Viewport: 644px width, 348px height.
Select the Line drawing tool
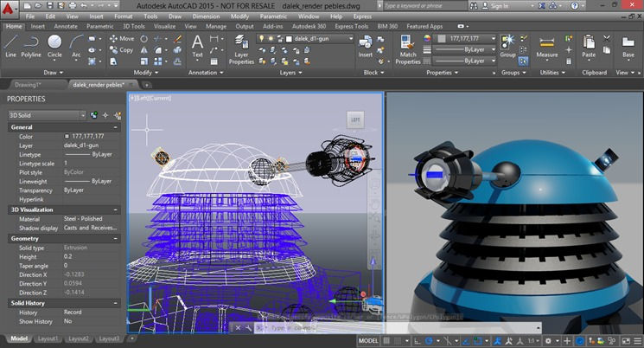click(x=10, y=46)
